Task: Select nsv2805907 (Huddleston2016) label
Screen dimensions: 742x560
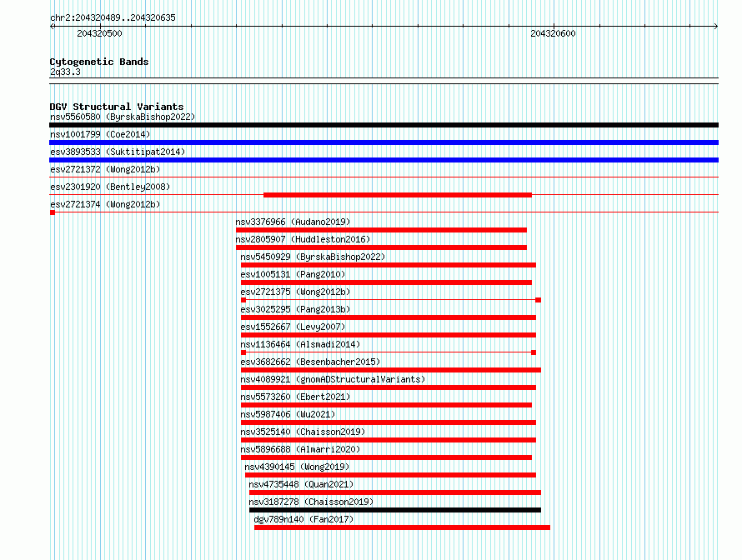Action: tap(303, 239)
